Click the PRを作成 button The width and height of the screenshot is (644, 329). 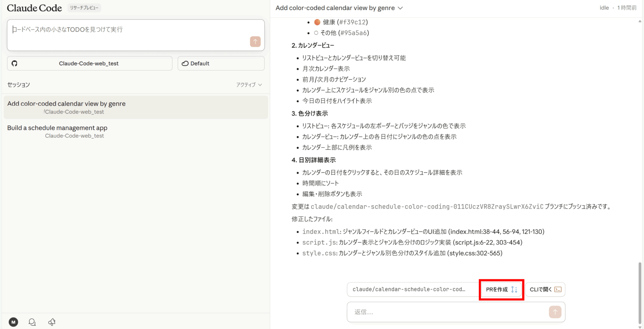pos(501,289)
